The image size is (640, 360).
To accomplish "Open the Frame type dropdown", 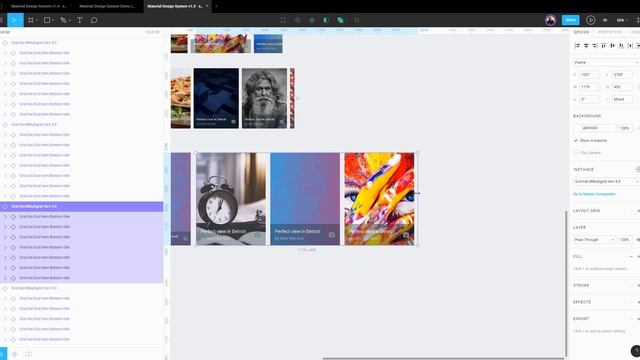I will (606, 62).
